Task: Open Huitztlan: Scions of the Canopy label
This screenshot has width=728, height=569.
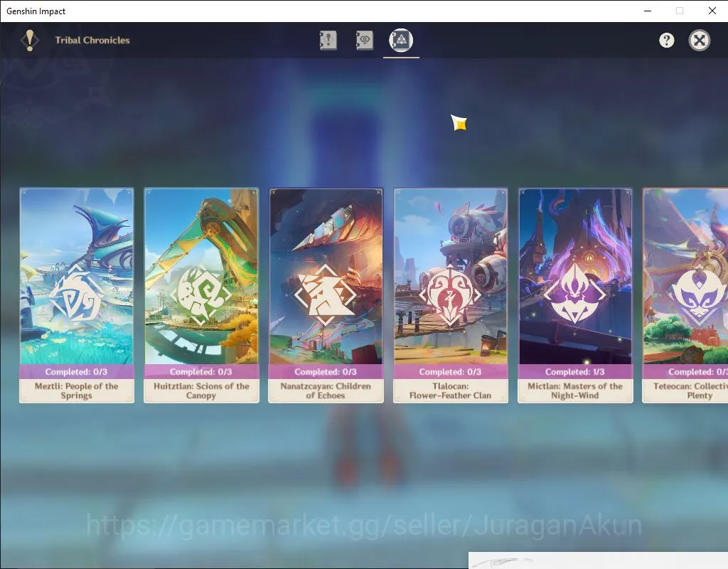Action: pos(201,390)
